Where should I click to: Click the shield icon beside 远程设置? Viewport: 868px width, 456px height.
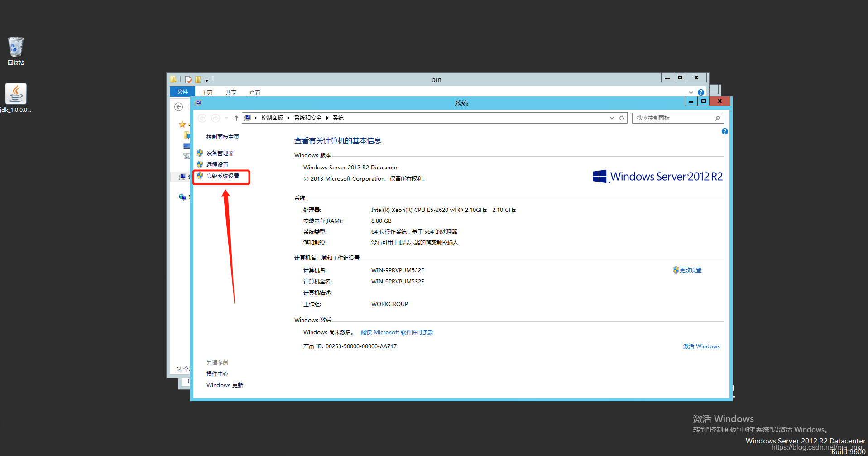click(x=200, y=164)
